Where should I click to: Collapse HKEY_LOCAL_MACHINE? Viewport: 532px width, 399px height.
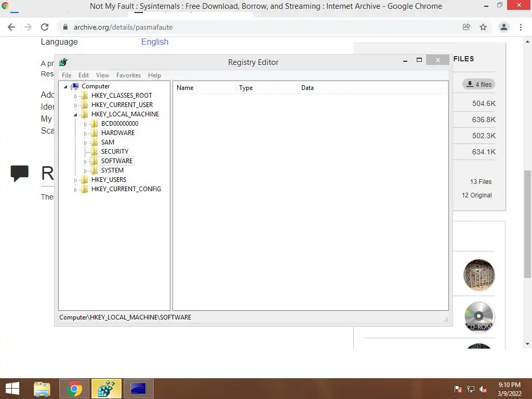pos(75,115)
